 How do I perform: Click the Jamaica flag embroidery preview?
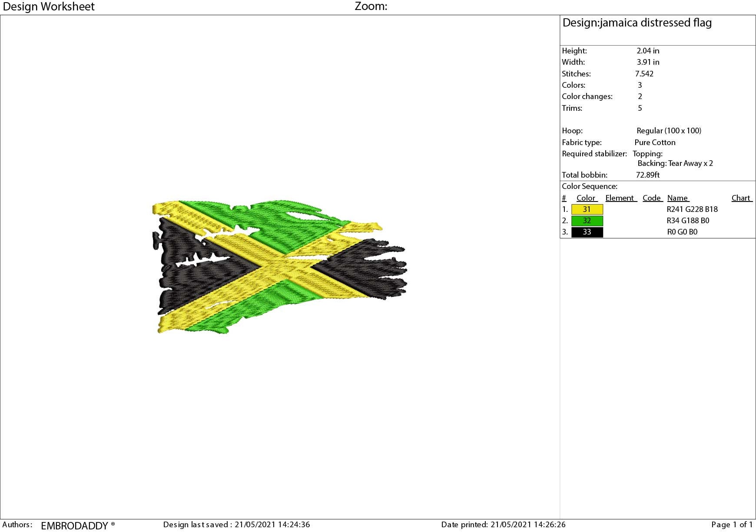(x=280, y=267)
